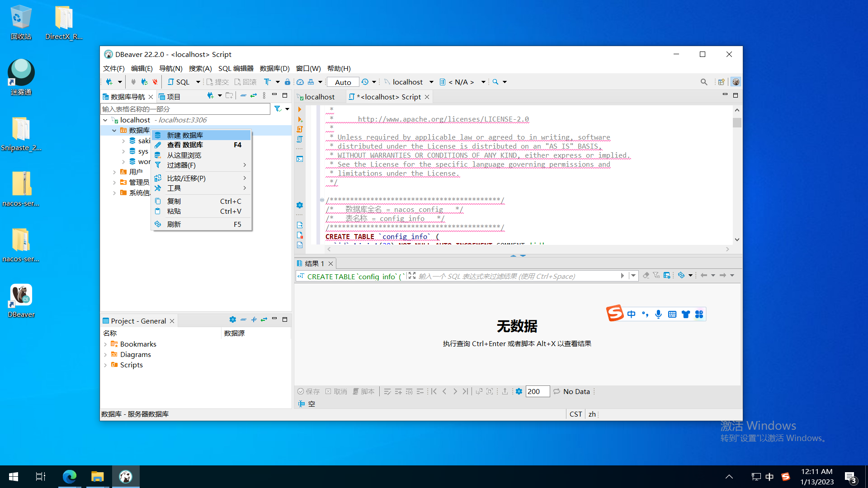Click 粘贴 in the context menu
The height and width of the screenshot is (488, 868).
[201, 211]
